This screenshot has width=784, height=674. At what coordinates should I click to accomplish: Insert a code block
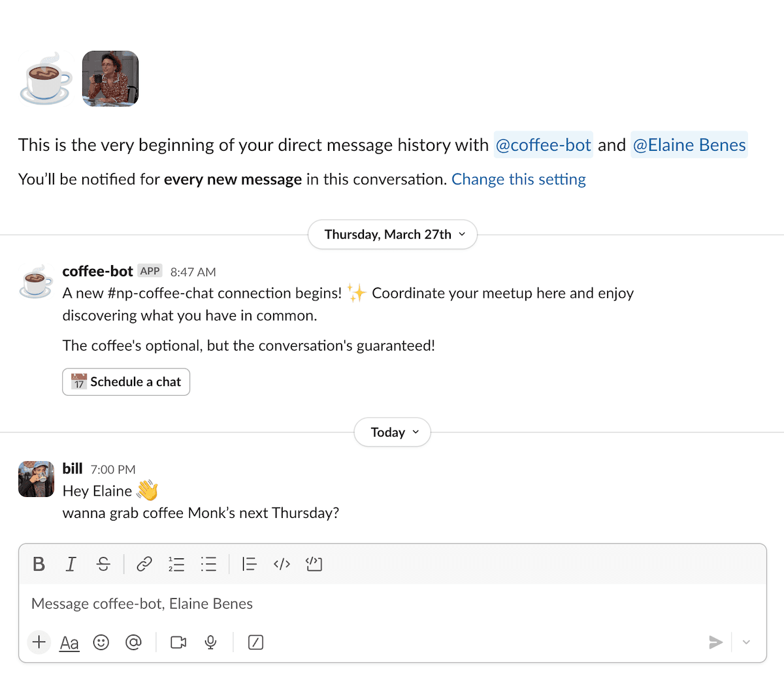coord(314,564)
